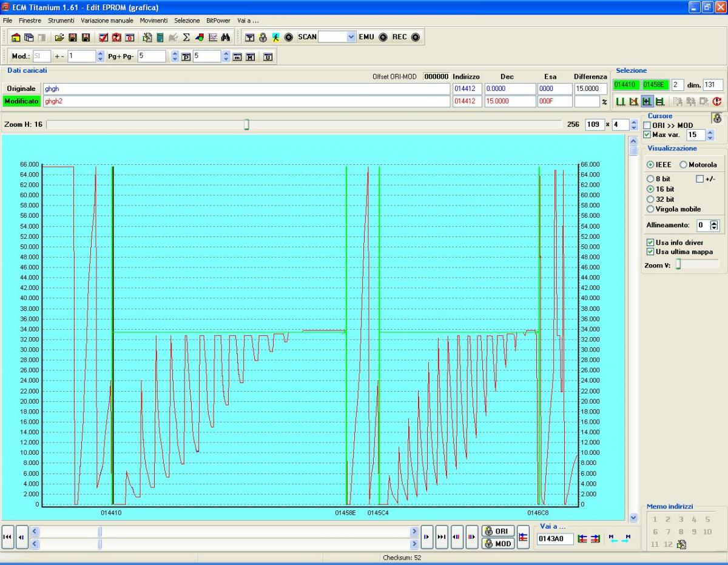Click the red-blue bars icon right of ORI/MOD
This screenshot has width=728, height=565.
(x=523, y=537)
